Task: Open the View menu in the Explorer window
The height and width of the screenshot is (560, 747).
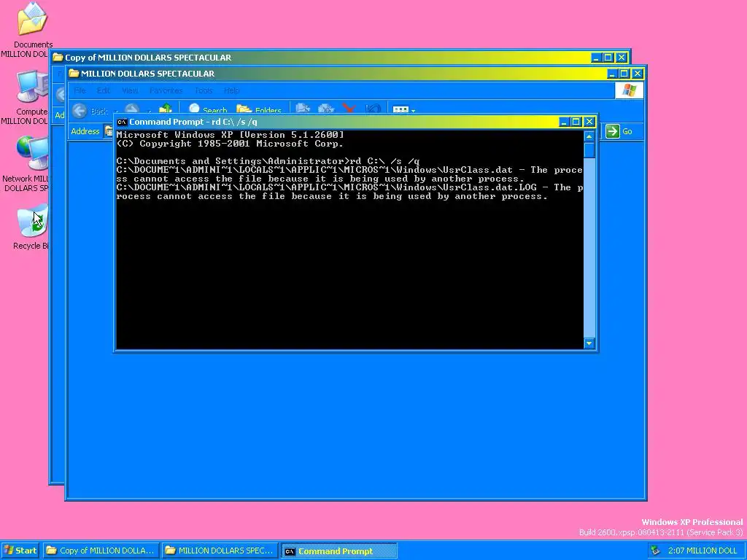Action: point(130,90)
